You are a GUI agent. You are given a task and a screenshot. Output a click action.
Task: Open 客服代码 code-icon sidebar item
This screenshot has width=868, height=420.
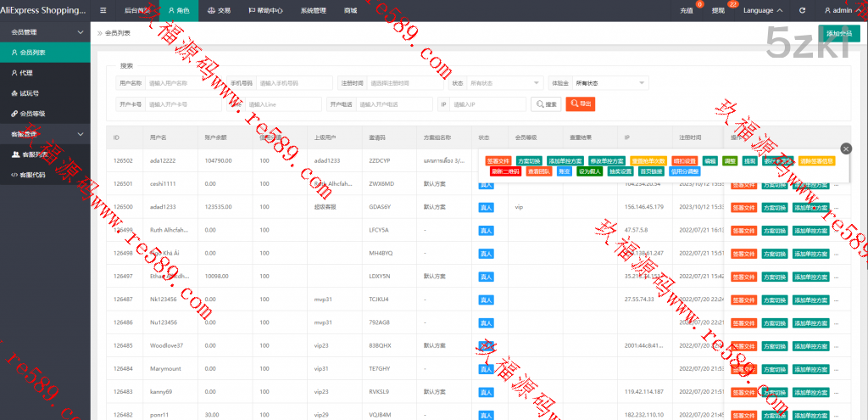click(33, 175)
